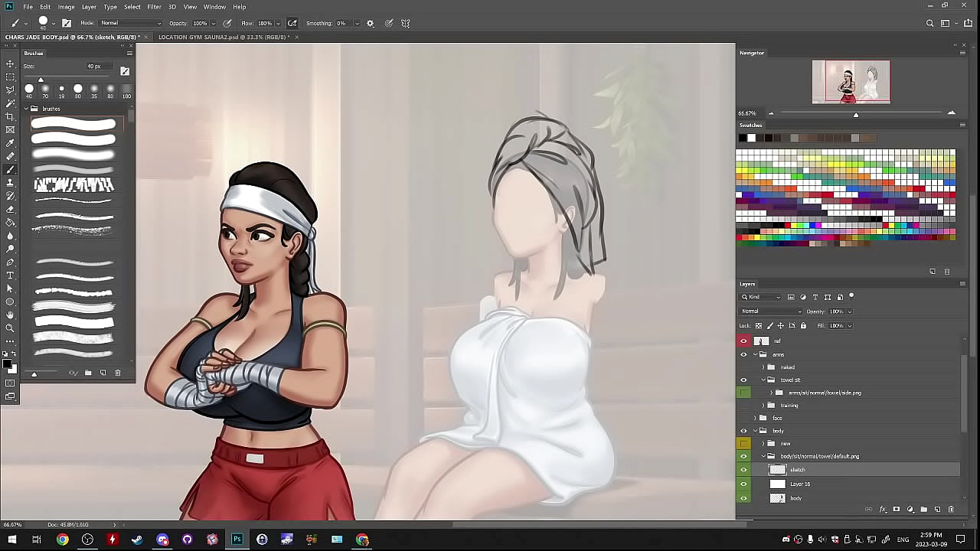Open smoothing options gear icon
Screen dimensions: 980x551
point(371,24)
